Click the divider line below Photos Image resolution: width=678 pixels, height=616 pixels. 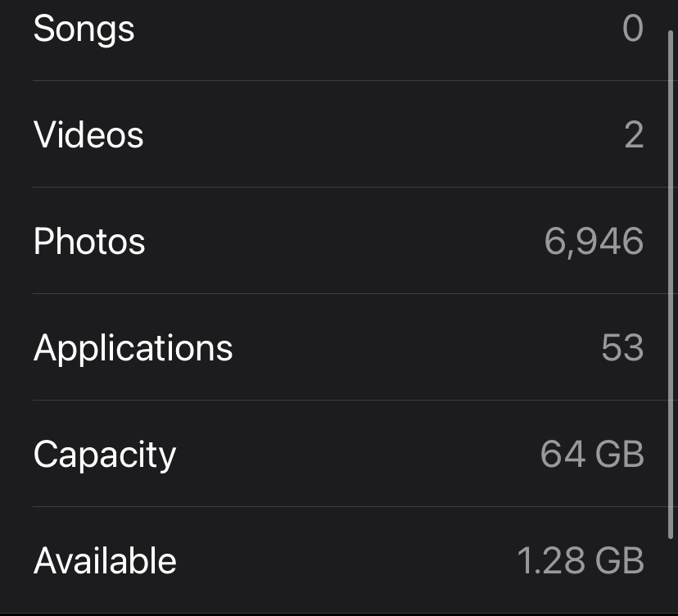[355, 293]
